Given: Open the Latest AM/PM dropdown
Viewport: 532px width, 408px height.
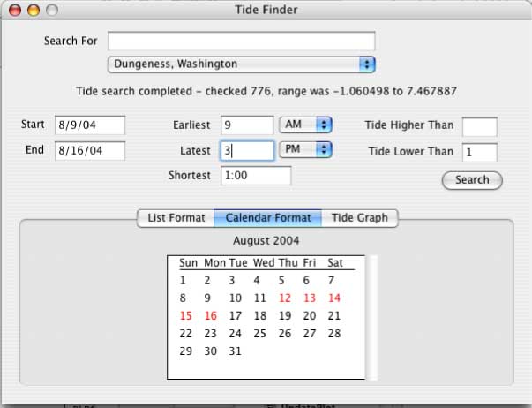Looking at the screenshot, I should [x=305, y=150].
